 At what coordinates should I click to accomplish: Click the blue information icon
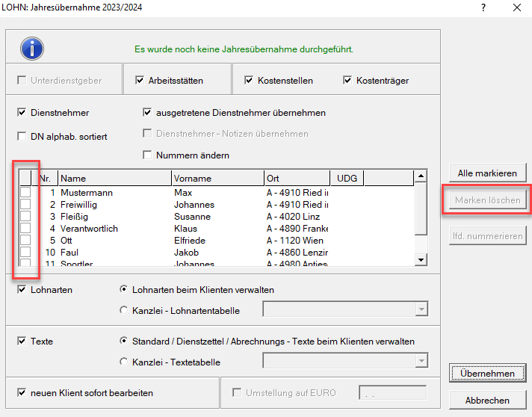(31, 49)
